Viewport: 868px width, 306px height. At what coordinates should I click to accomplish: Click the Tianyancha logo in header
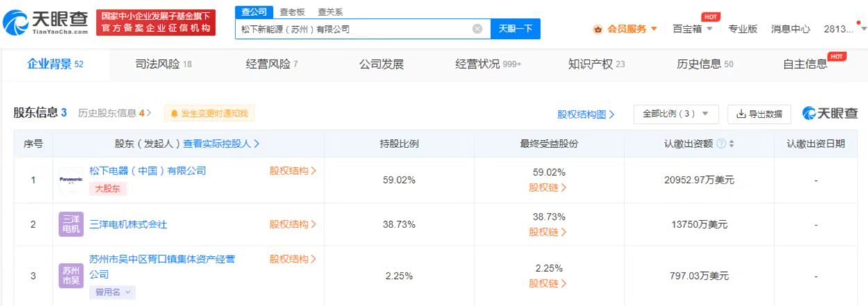pyautogui.click(x=46, y=23)
